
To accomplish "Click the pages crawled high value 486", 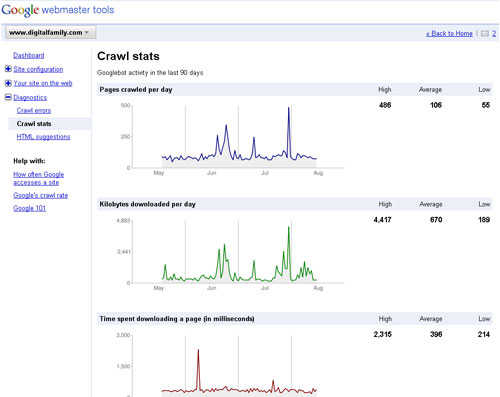I will [385, 105].
